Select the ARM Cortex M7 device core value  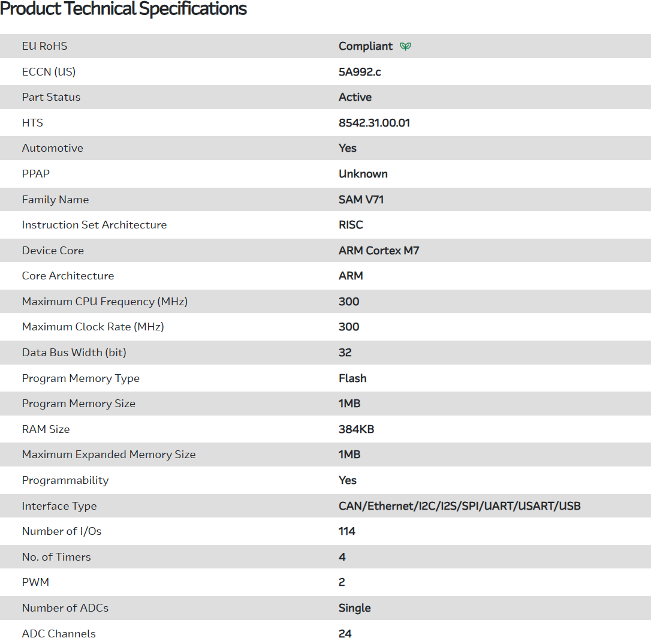pos(379,251)
